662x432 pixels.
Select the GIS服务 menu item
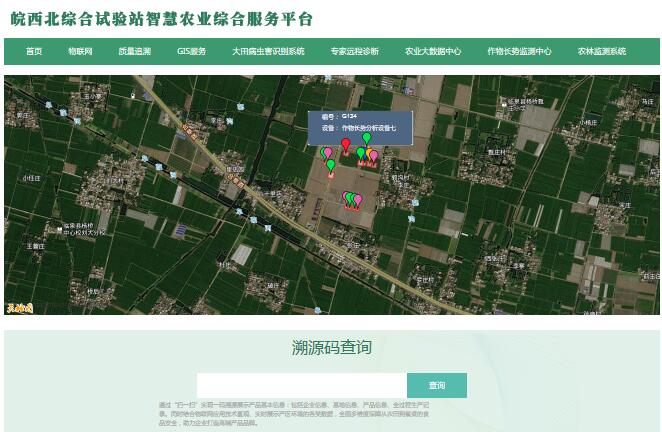(x=191, y=51)
